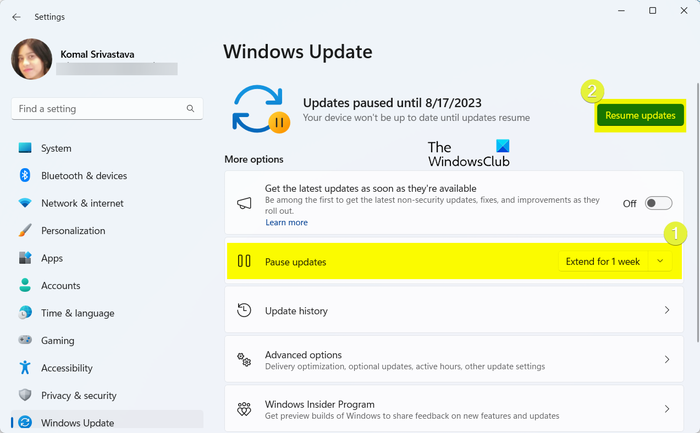The height and width of the screenshot is (433, 700).
Task: Open Windows Insider Program title
Action: (x=320, y=404)
